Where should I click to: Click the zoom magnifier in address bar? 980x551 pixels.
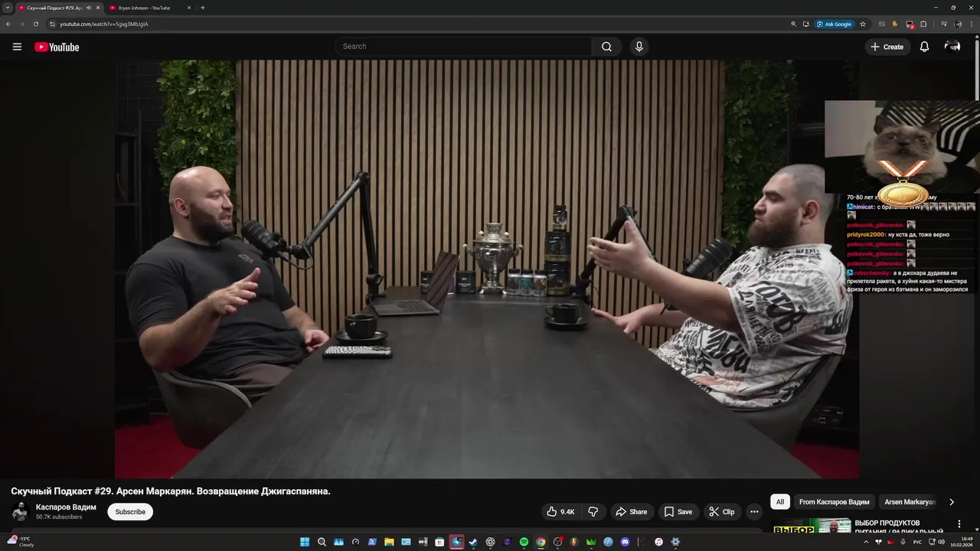pos(794,24)
